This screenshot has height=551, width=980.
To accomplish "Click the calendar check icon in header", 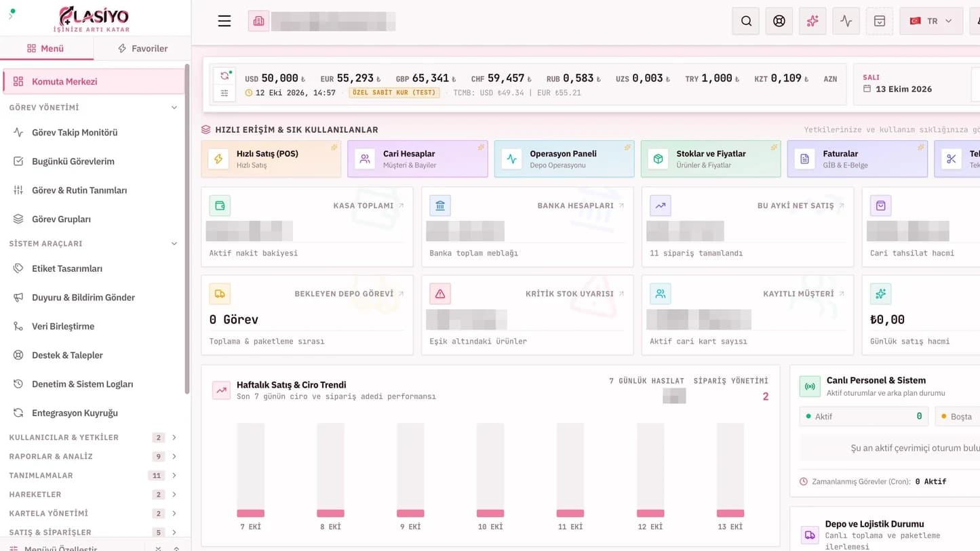I will click(x=879, y=21).
